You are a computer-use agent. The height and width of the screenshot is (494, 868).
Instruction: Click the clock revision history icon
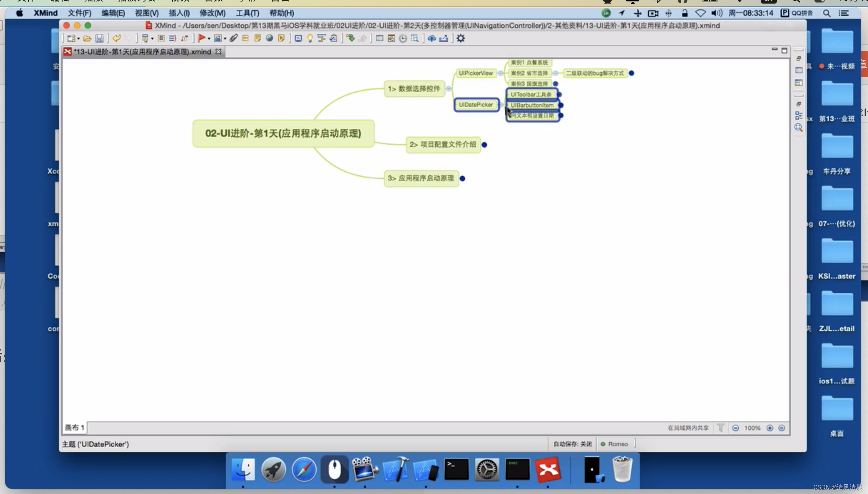click(x=403, y=38)
